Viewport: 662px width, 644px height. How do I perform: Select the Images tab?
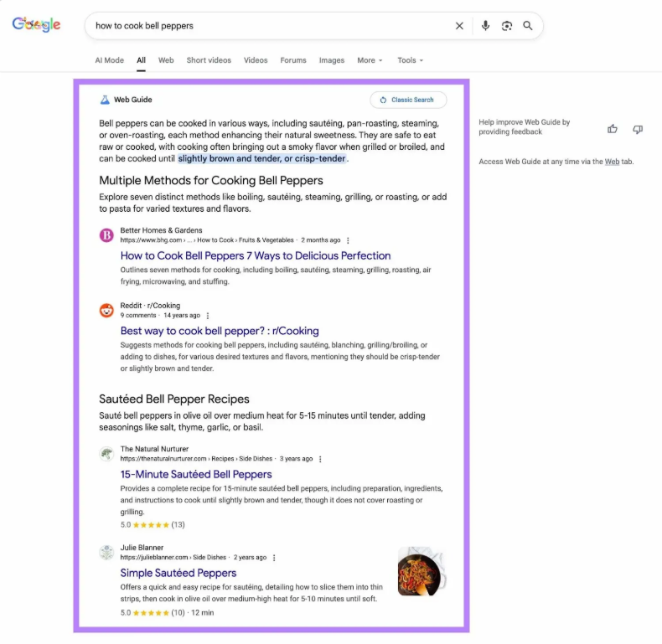[331, 60]
